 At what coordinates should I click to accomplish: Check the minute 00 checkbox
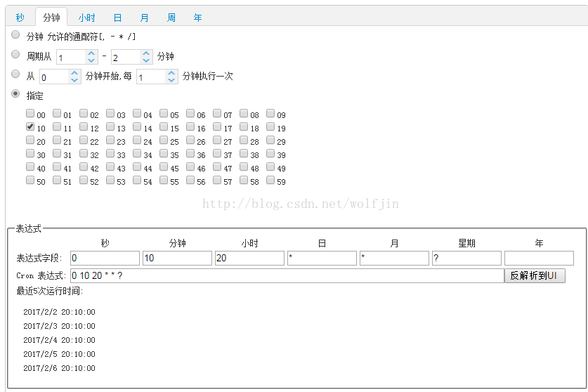(x=30, y=113)
